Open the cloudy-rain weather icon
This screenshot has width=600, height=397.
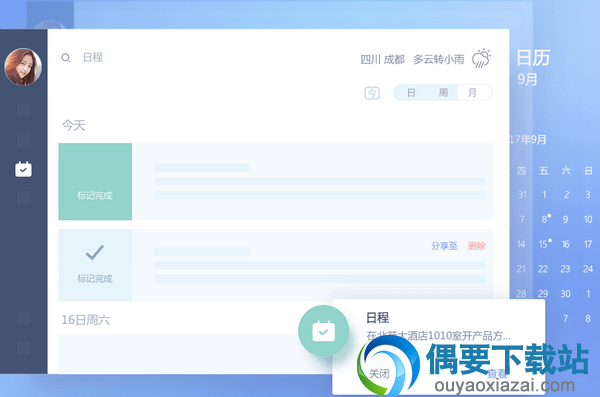[481, 58]
